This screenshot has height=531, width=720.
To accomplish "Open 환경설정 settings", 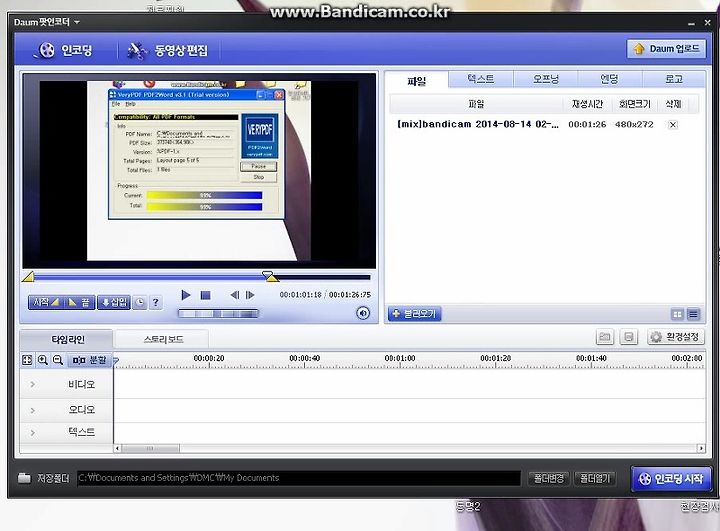I will [675, 337].
